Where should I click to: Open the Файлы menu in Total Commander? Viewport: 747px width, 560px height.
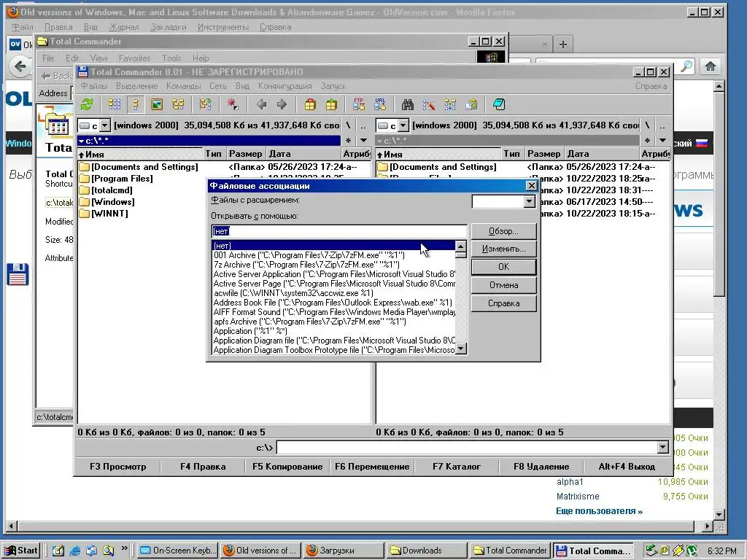tap(94, 86)
